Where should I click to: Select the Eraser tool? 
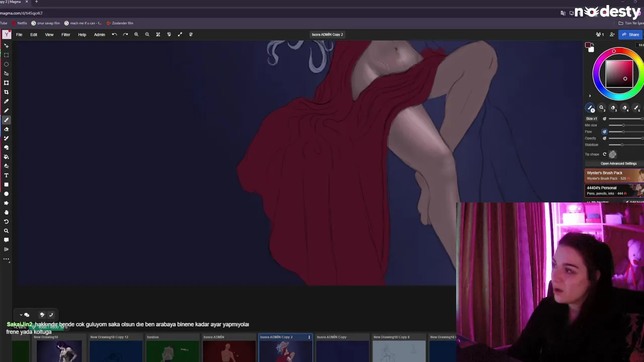pyautogui.click(x=7, y=129)
